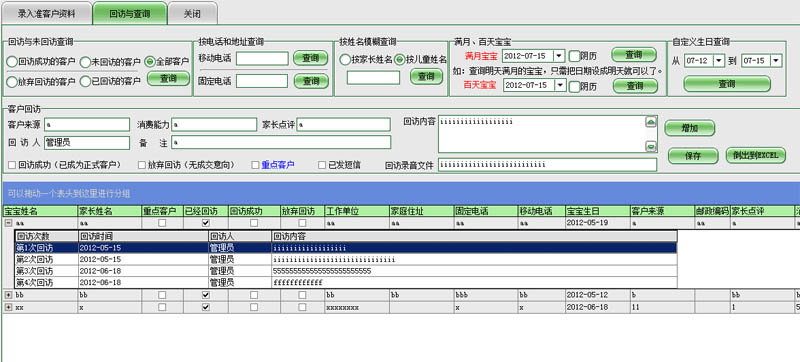This screenshot has width=800, height=362.
Task: Click the 增加 button
Action: coord(690,128)
